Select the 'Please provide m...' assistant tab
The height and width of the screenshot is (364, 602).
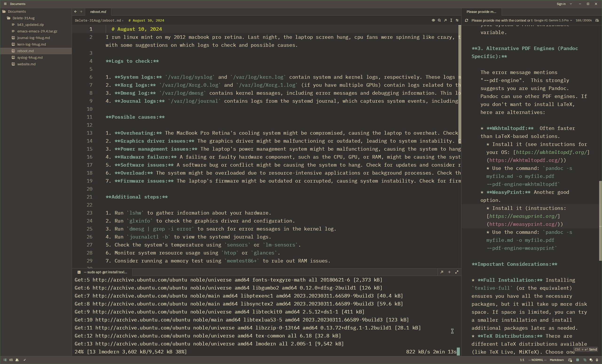481,12
